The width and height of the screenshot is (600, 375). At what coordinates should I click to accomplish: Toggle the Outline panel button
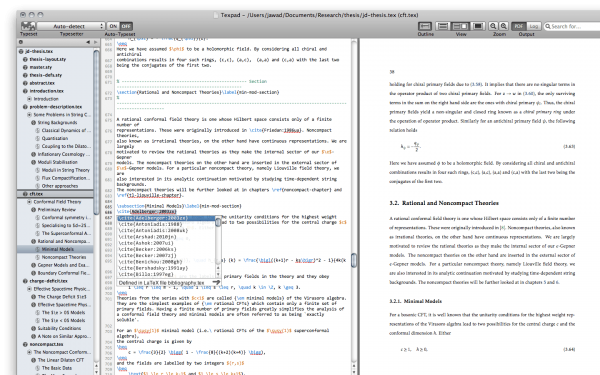click(x=424, y=26)
